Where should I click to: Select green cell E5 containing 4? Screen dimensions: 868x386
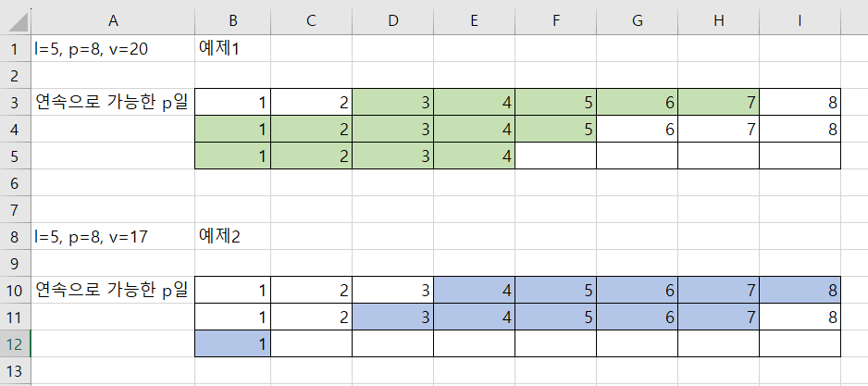click(475, 156)
